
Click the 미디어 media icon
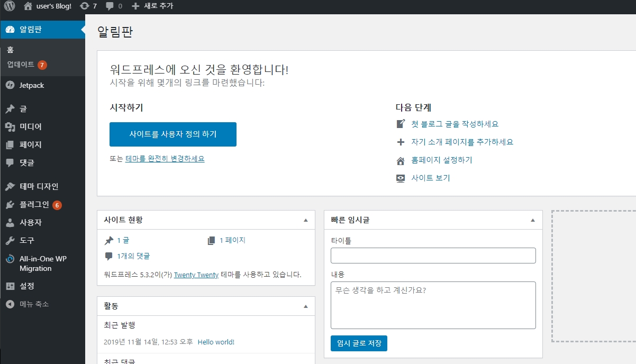[10, 127]
